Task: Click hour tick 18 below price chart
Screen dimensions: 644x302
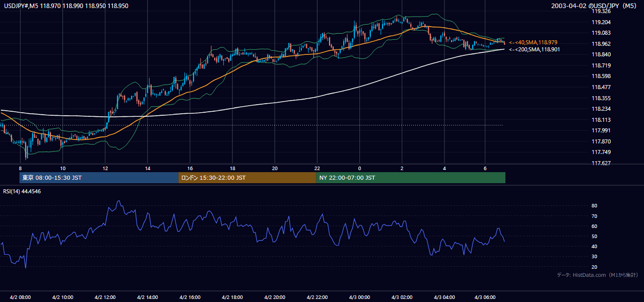Action: [x=232, y=168]
